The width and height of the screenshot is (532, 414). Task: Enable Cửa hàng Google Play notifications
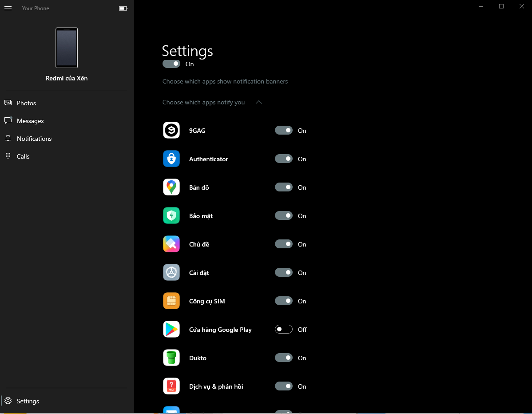pyautogui.click(x=284, y=330)
